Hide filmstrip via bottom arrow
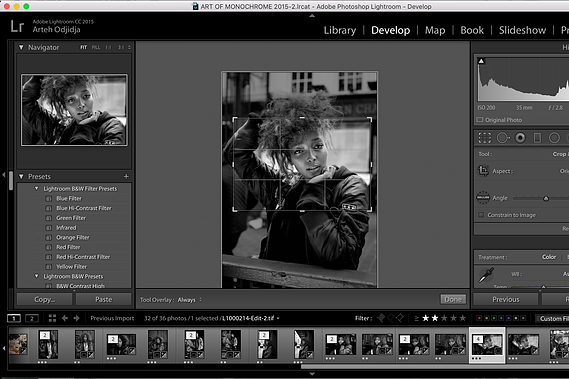Viewport: 569px width, 379px height. [x=312, y=374]
